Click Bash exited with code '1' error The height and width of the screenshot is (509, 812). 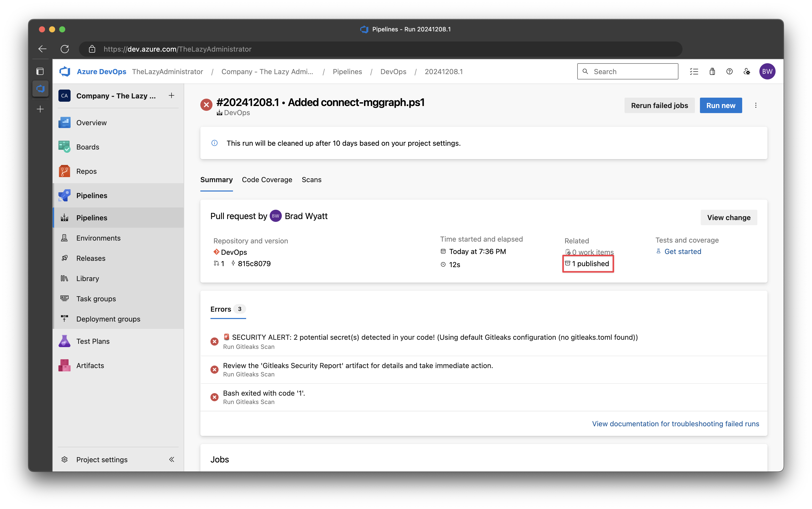point(483,397)
